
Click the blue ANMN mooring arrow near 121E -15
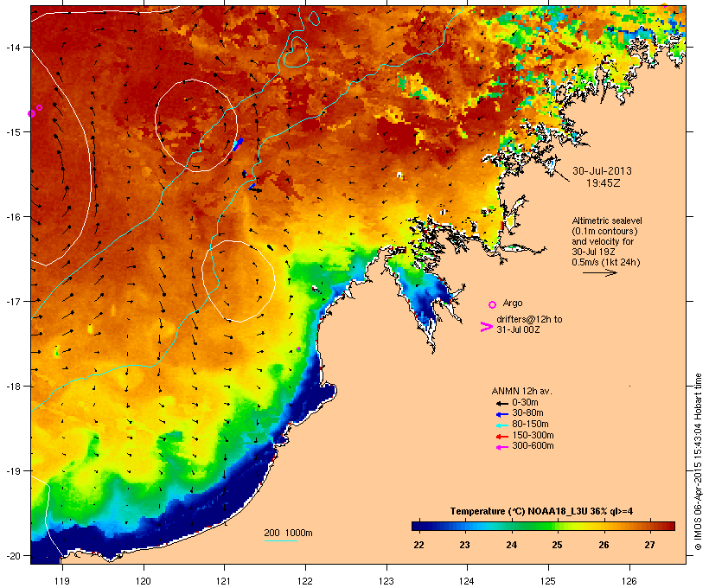(238, 144)
